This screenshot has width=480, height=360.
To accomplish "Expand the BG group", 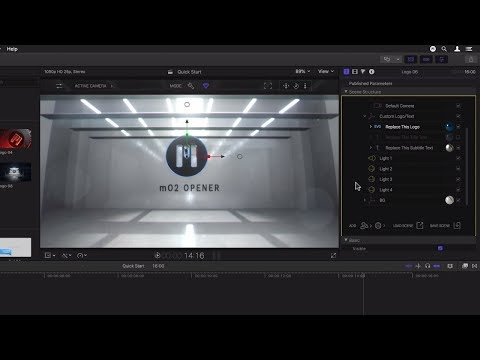I will click(365, 200).
